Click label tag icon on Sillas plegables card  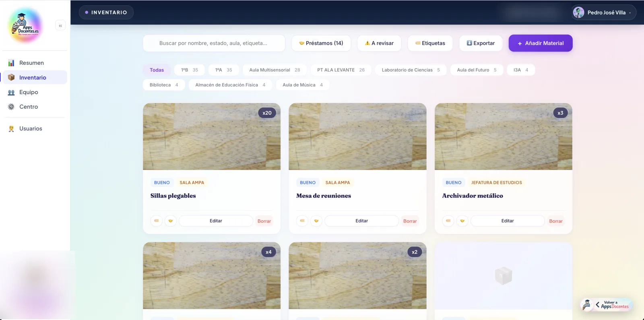tap(157, 221)
